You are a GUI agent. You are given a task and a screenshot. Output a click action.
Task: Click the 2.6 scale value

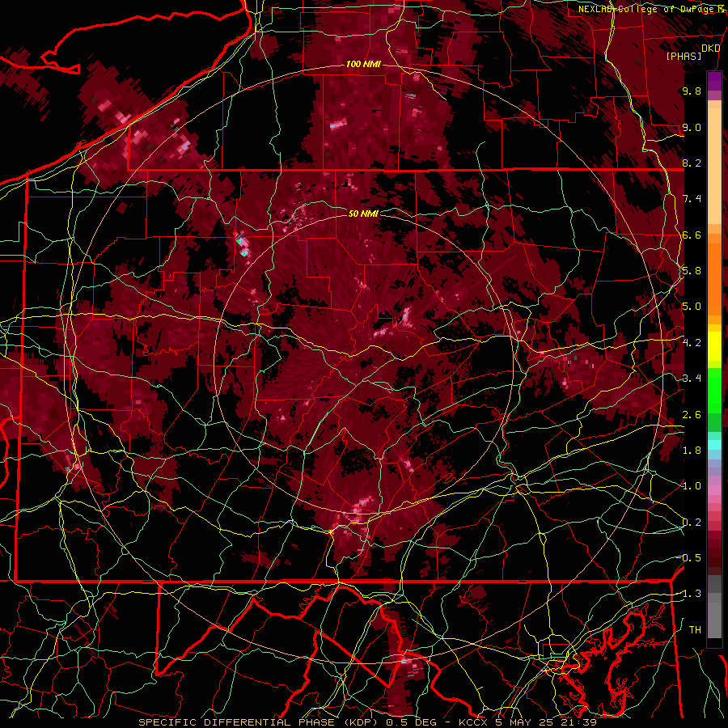pyautogui.click(x=692, y=415)
